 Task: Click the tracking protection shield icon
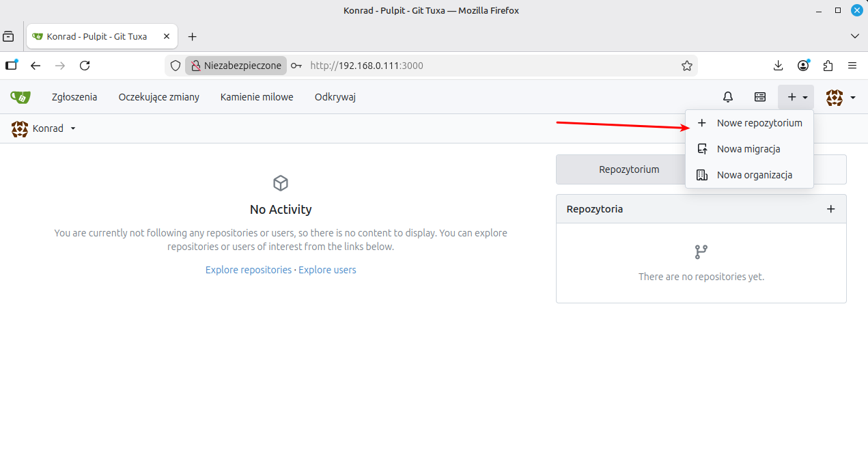coord(176,66)
